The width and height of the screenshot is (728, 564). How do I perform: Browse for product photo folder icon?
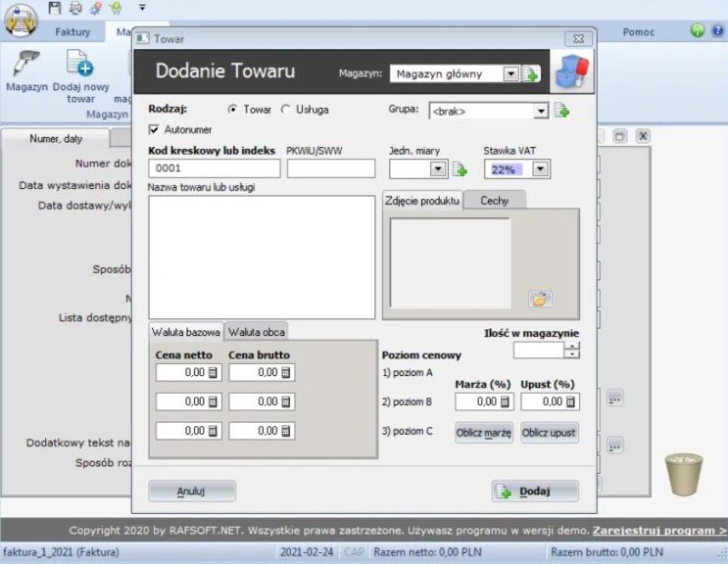coord(540,299)
